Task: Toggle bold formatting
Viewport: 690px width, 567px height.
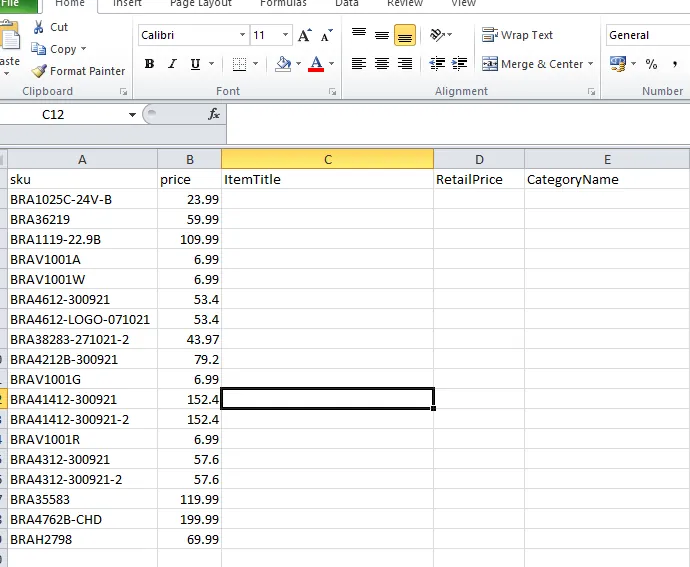Action: point(150,64)
